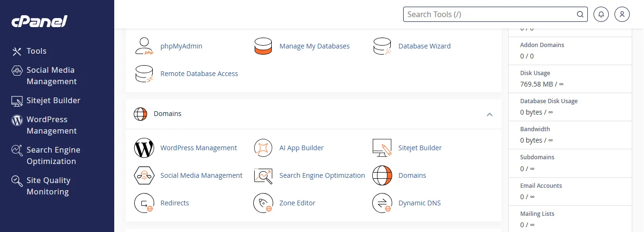
Task: Collapse the Domains section chevron
Action: click(489, 115)
